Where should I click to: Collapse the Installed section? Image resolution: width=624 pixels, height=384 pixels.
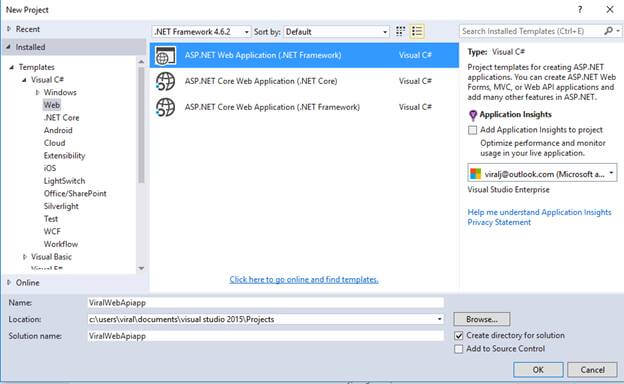8,47
